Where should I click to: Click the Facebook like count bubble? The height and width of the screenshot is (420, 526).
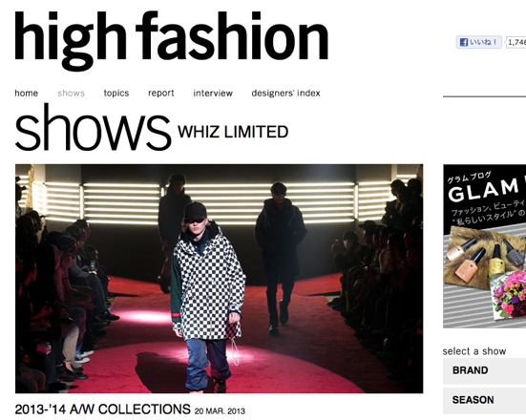(515, 42)
